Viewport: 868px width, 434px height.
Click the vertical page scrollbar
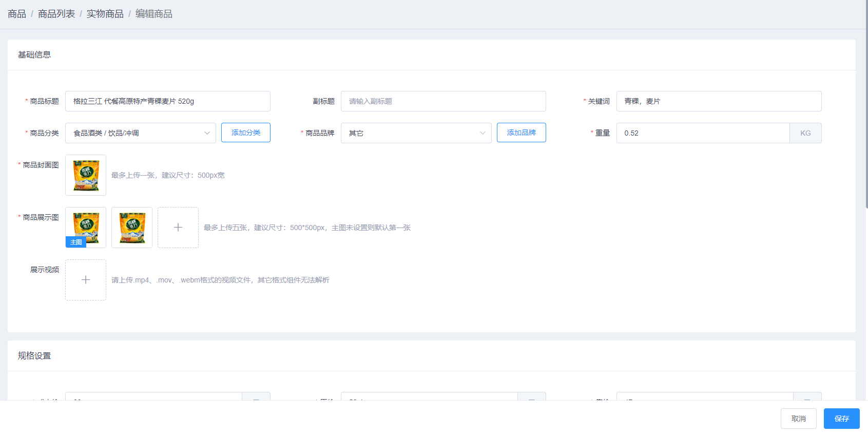point(866,103)
